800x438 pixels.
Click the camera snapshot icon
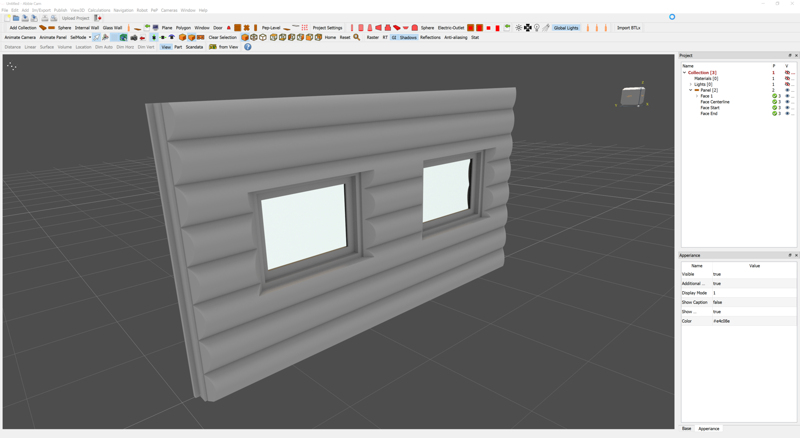tap(134, 37)
